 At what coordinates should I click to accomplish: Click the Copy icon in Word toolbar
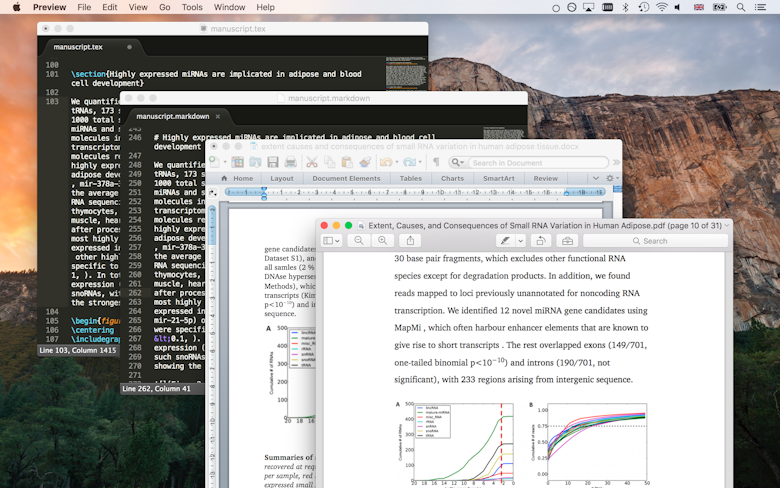point(329,162)
